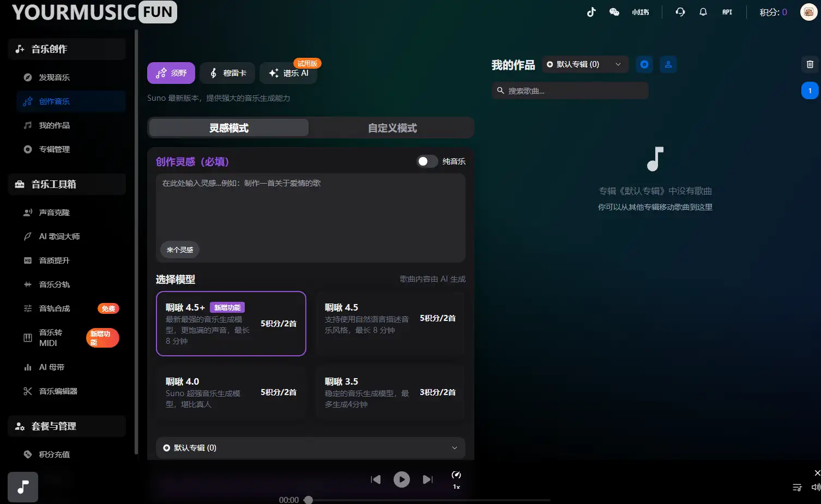Switch to 灵感模式 tab
Viewport: 821px width, 504px height.
pos(229,128)
